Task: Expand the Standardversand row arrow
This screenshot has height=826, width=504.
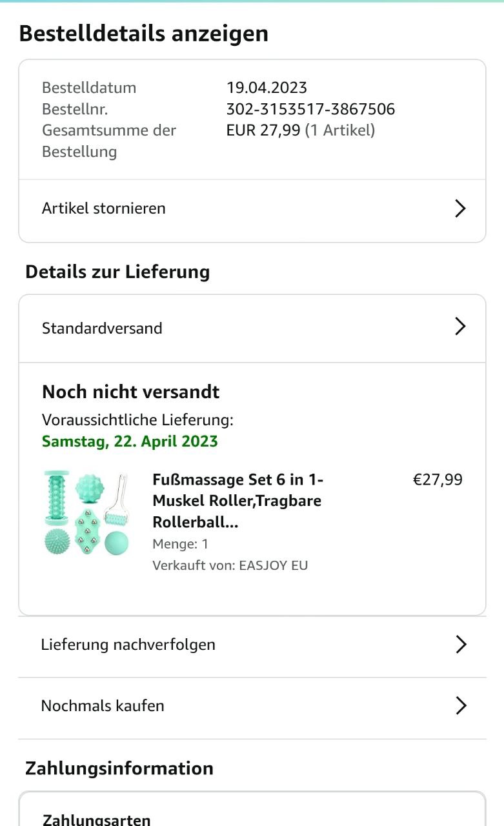Action: (460, 327)
